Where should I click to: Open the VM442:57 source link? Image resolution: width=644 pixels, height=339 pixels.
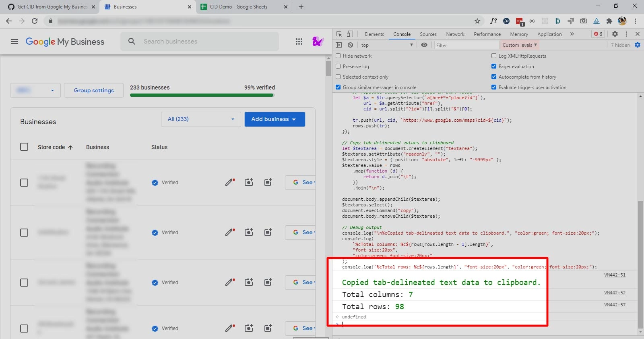pos(615,305)
